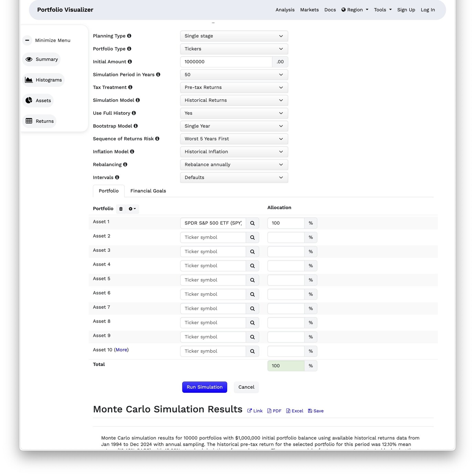Open the Docs nav item
Screen dimensions: 475x476
(330, 10)
